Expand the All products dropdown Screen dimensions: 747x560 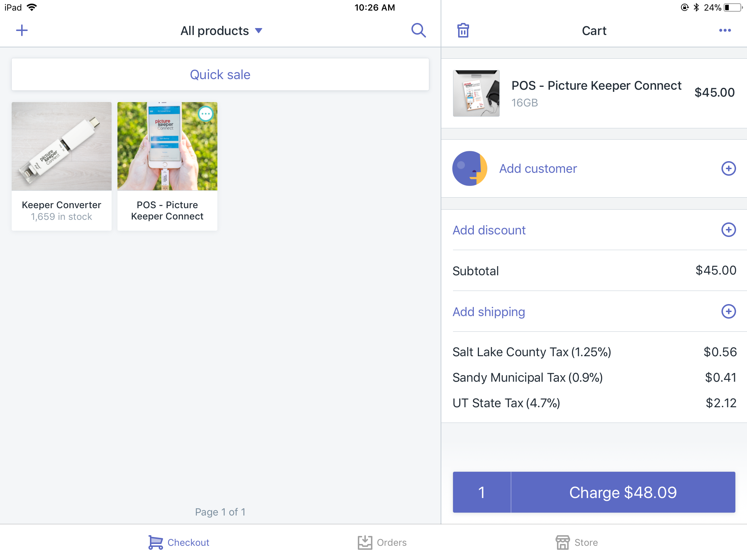221,31
